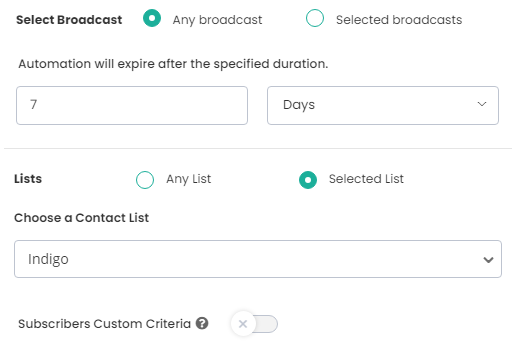Viewport: 518px width, 361px height.
Task: Click the "Choose a Contact List" label
Action: pos(82,218)
